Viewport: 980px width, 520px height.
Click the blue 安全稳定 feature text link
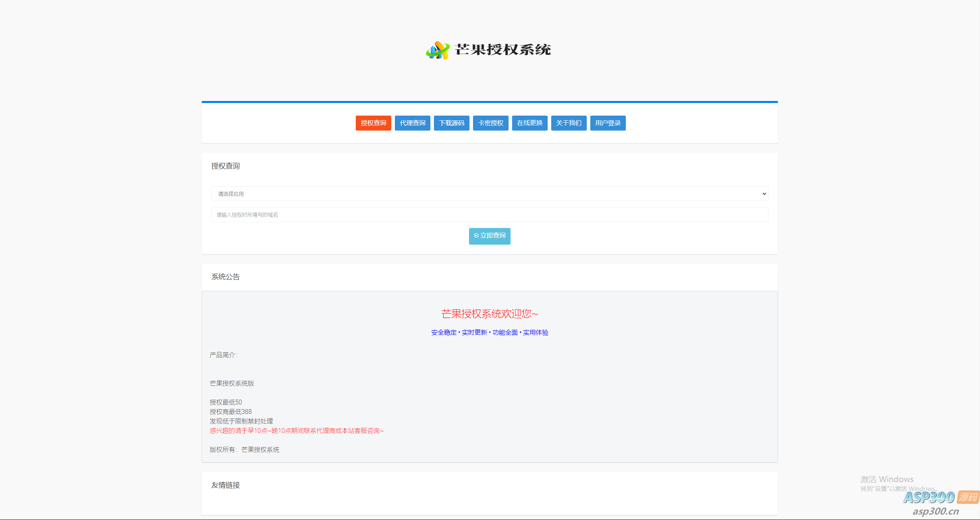444,332
